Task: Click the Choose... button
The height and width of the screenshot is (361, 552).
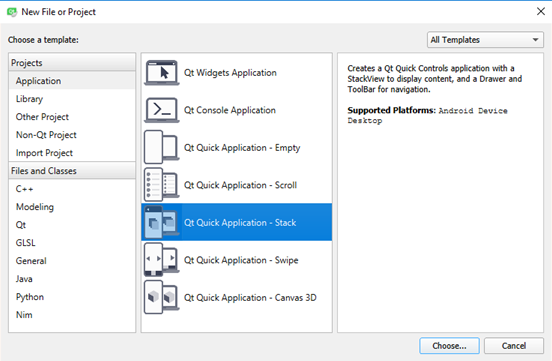Action: 449,346
